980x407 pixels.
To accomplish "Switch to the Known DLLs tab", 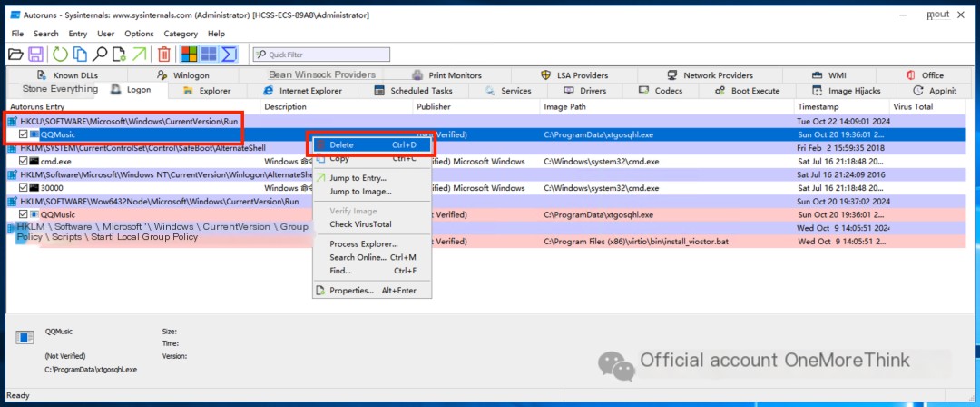I will click(x=67, y=75).
